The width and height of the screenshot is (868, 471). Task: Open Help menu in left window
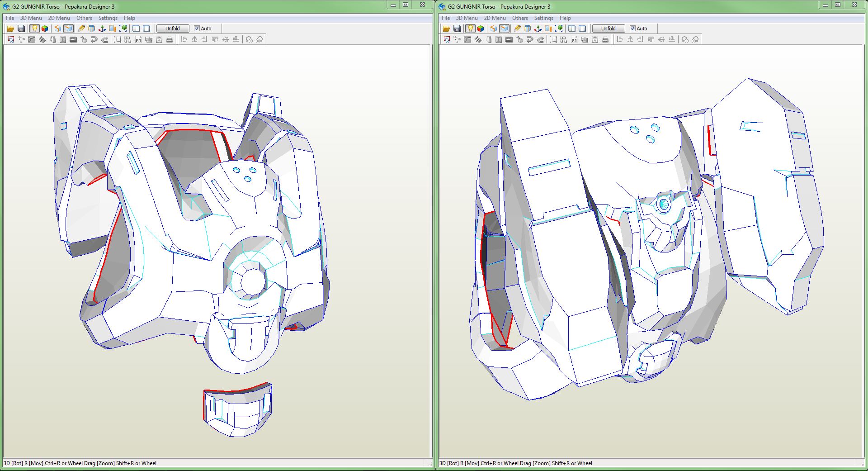[129, 18]
